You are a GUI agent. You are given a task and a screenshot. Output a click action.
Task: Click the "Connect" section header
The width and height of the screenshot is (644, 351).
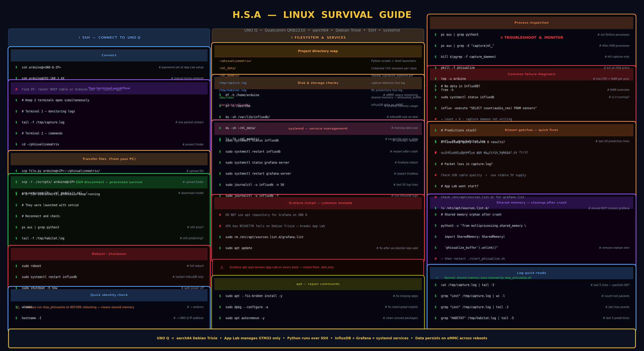point(109,55)
